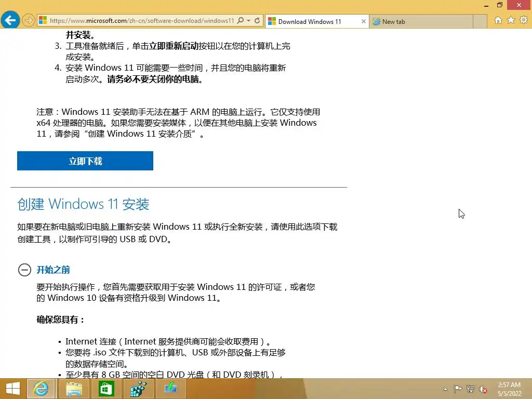The height and width of the screenshot is (399, 532).
Task: Open the Action Center flag icon
Action: click(458, 389)
